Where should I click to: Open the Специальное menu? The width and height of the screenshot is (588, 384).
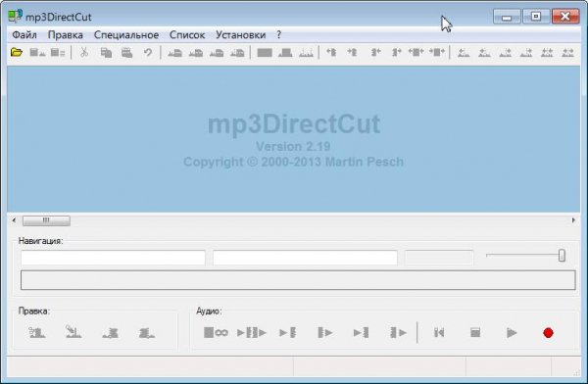tap(126, 35)
